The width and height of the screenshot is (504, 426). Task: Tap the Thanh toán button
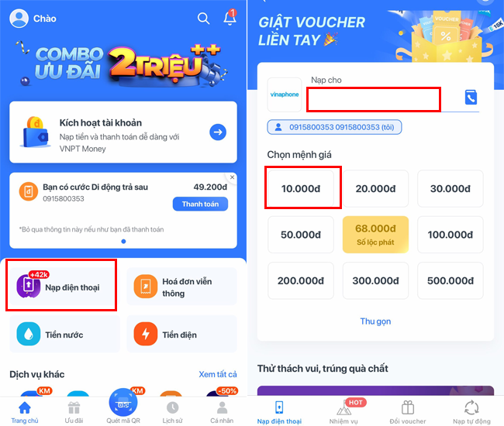click(x=200, y=204)
